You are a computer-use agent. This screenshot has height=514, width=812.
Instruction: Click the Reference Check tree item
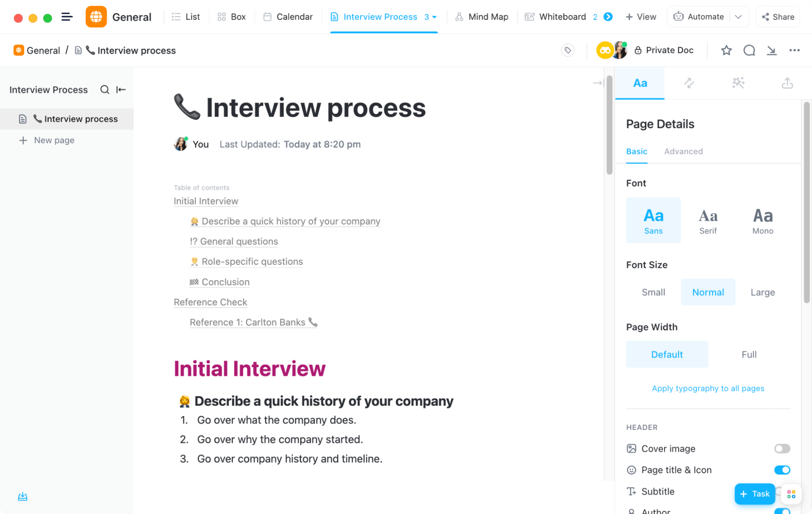(210, 302)
